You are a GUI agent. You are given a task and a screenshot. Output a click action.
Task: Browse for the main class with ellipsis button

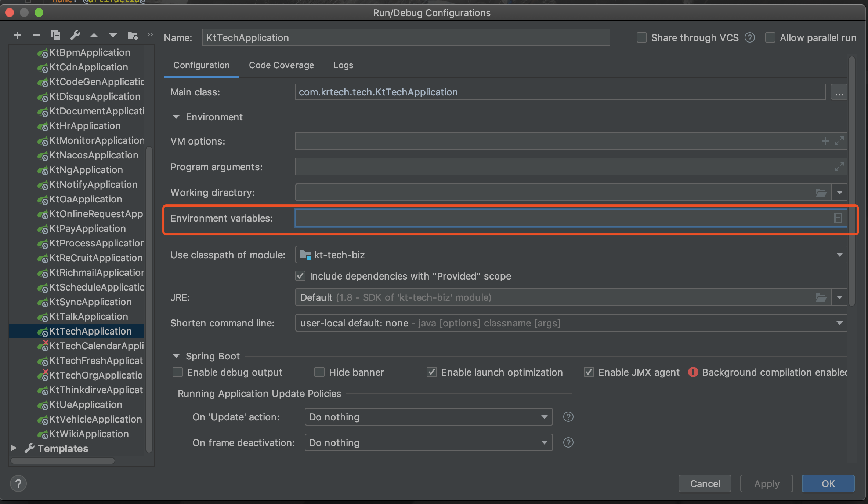click(839, 92)
